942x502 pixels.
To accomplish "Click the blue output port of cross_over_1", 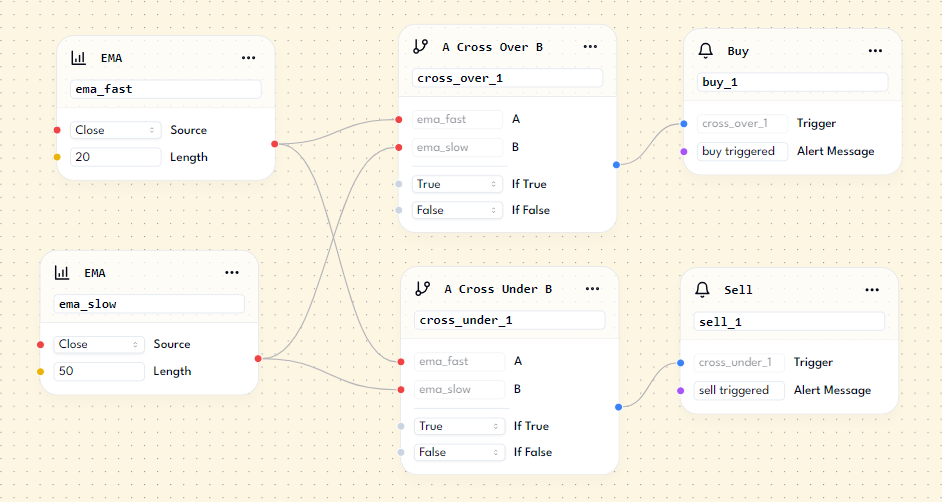I will click(616, 164).
